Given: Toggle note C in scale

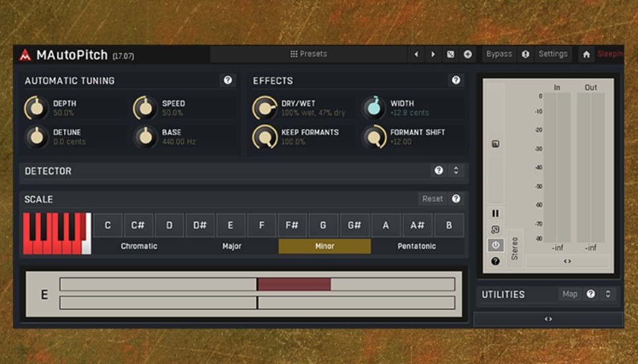Looking at the screenshot, I should point(108,226).
